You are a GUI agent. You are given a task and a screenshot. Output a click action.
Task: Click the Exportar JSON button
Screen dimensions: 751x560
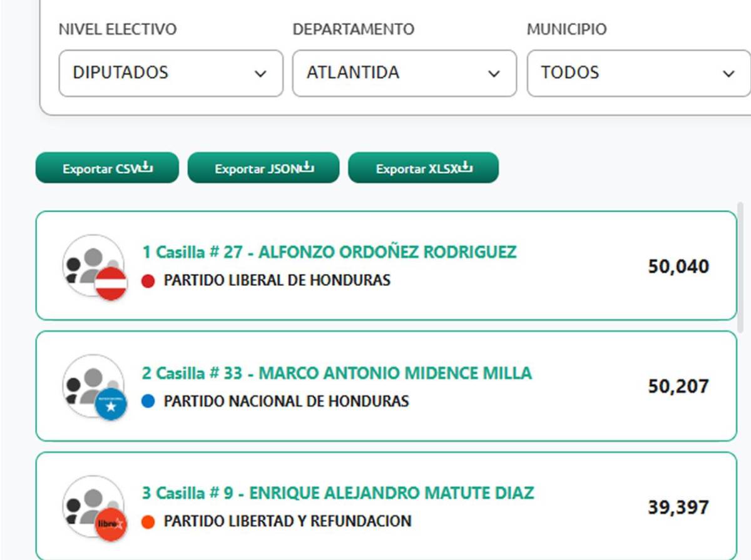[263, 166]
